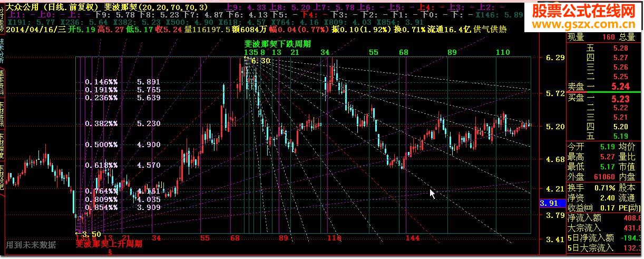Viewport: 644px width, 259px height.
Task: Click the 最高 5.27 row
Action: (x=591, y=156)
